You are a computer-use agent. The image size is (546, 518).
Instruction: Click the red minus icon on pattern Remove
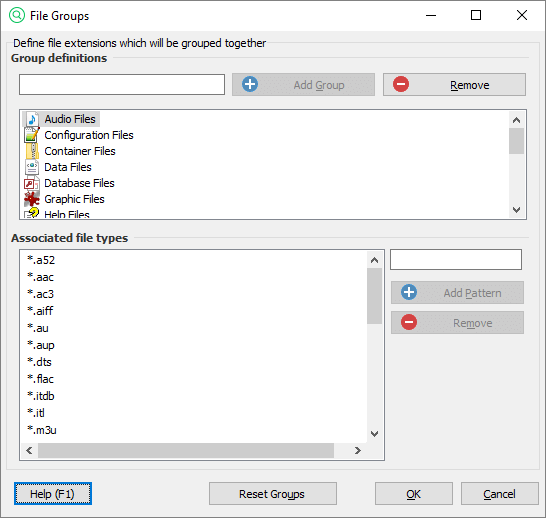point(409,322)
